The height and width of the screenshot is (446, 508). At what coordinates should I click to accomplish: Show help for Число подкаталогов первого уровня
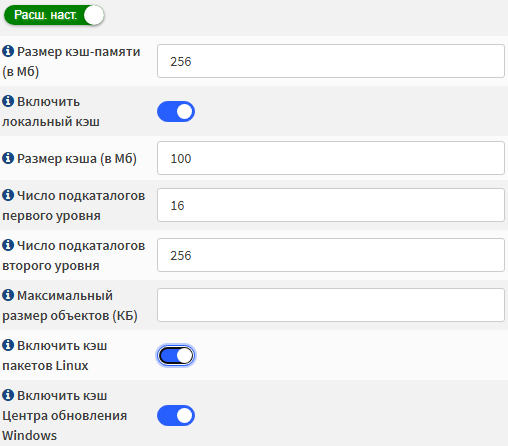click(x=8, y=195)
